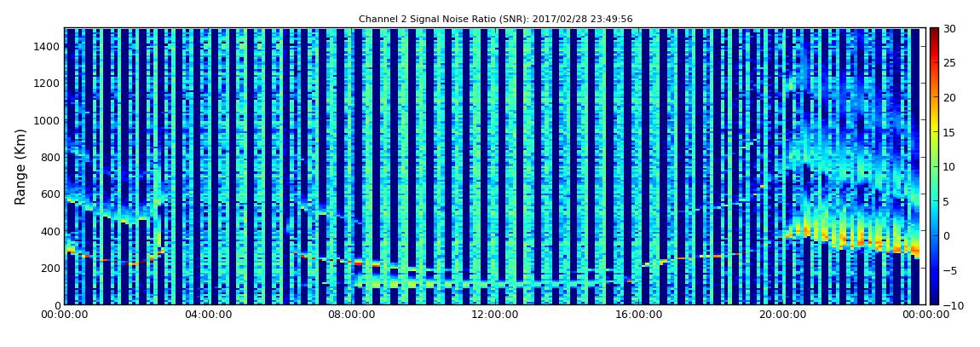This screenshot has width=980, height=347.
Task: Click the "Range (Km)" y-axis label
Action: (20, 167)
